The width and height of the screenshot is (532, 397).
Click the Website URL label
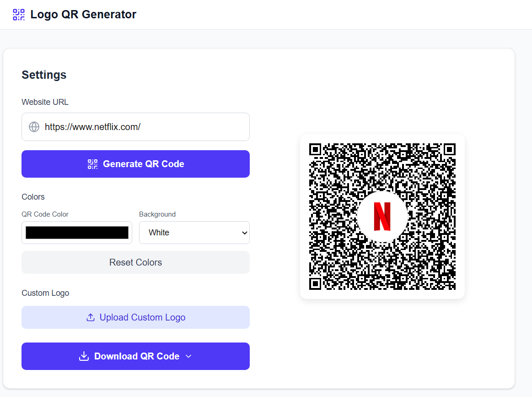click(45, 102)
